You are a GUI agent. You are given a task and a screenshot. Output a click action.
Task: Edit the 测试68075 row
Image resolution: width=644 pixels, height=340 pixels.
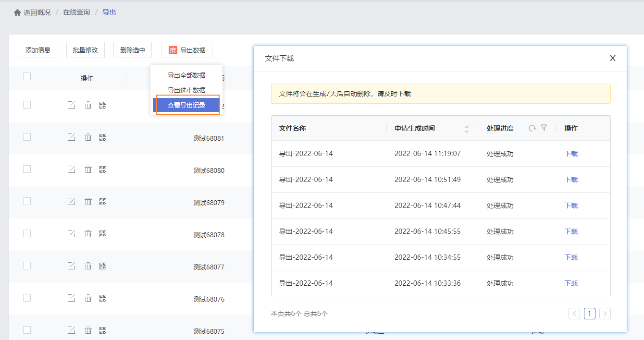point(71,330)
